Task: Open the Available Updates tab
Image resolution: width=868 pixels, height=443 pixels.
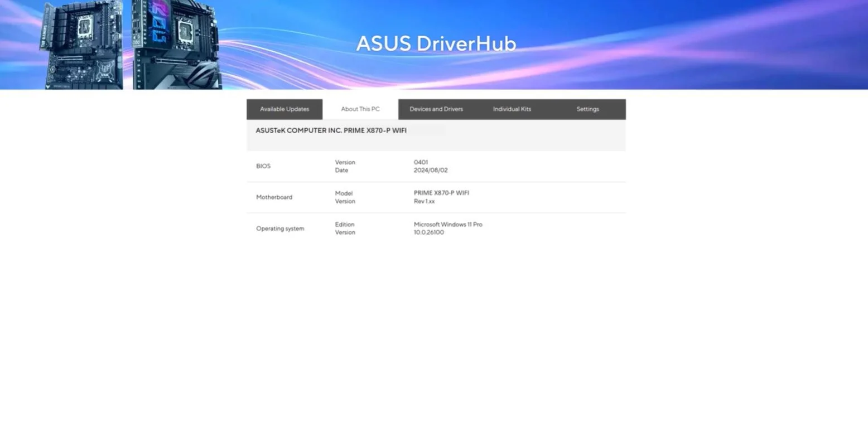Action: point(284,109)
